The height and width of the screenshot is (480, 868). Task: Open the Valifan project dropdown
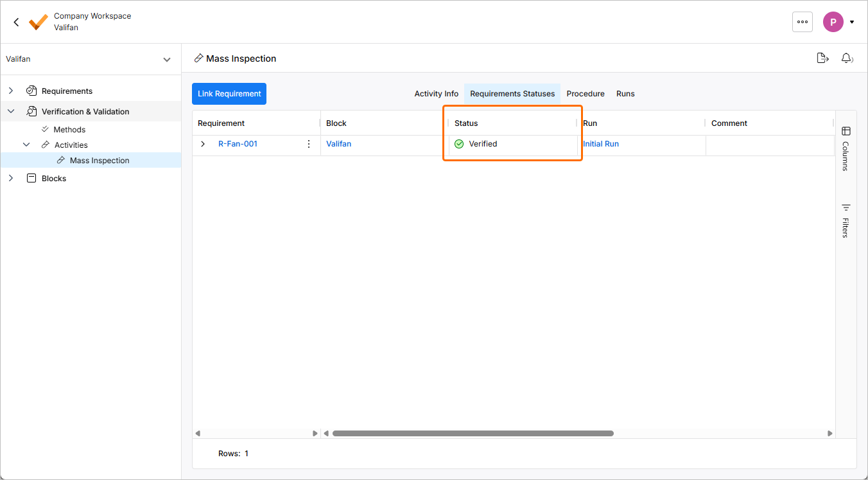click(167, 60)
